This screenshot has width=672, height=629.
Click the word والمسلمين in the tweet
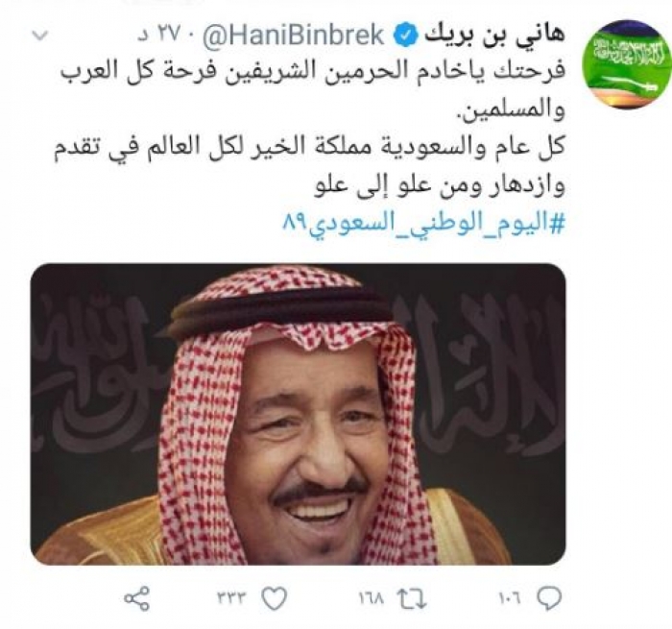click(511, 109)
